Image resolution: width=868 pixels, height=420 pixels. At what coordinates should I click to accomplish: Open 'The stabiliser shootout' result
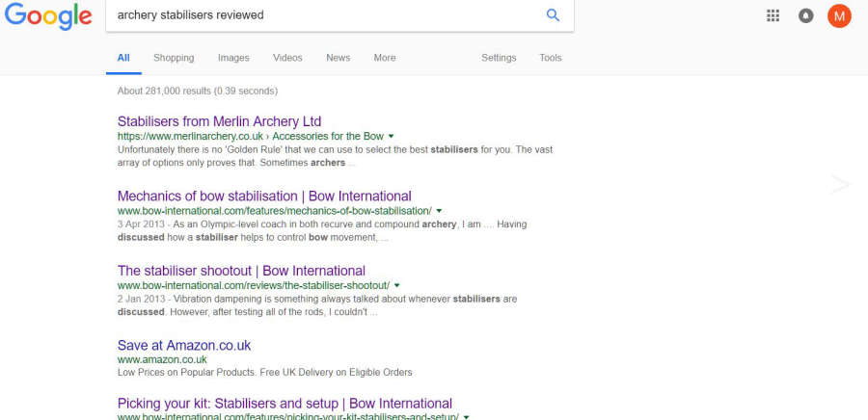[x=241, y=271]
